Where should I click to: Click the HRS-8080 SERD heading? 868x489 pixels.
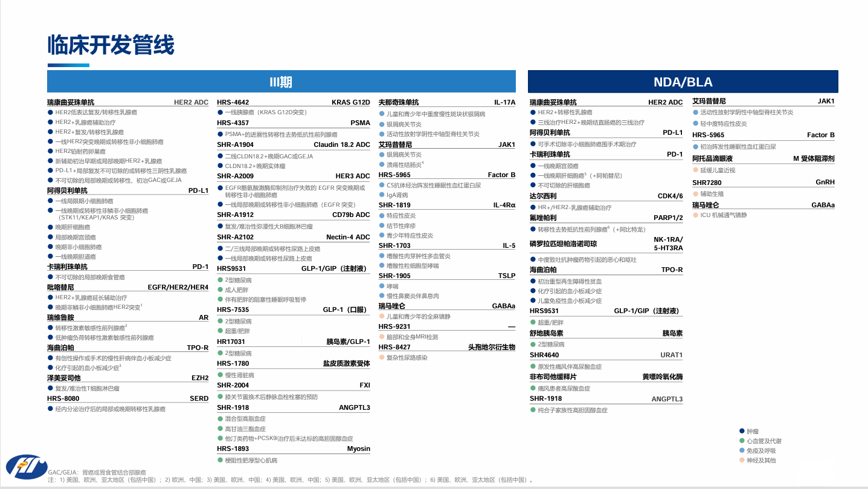pyautogui.click(x=63, y=398)
